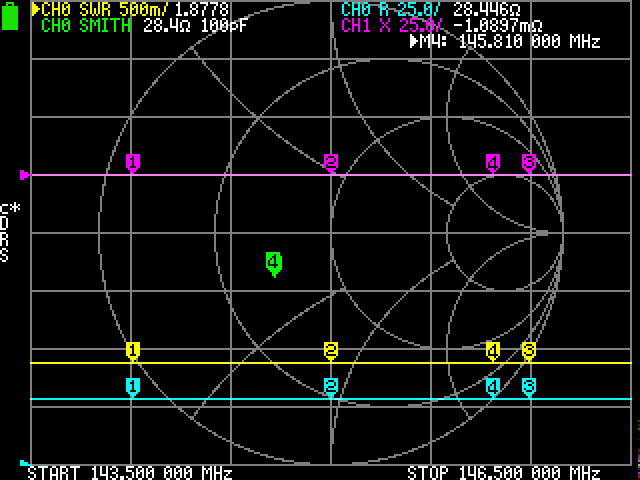This screenshot has width=640, height=480.
Task: Select green marker 4 on the Smith chart
Action: pyautogui.click(x=273, y=263)
